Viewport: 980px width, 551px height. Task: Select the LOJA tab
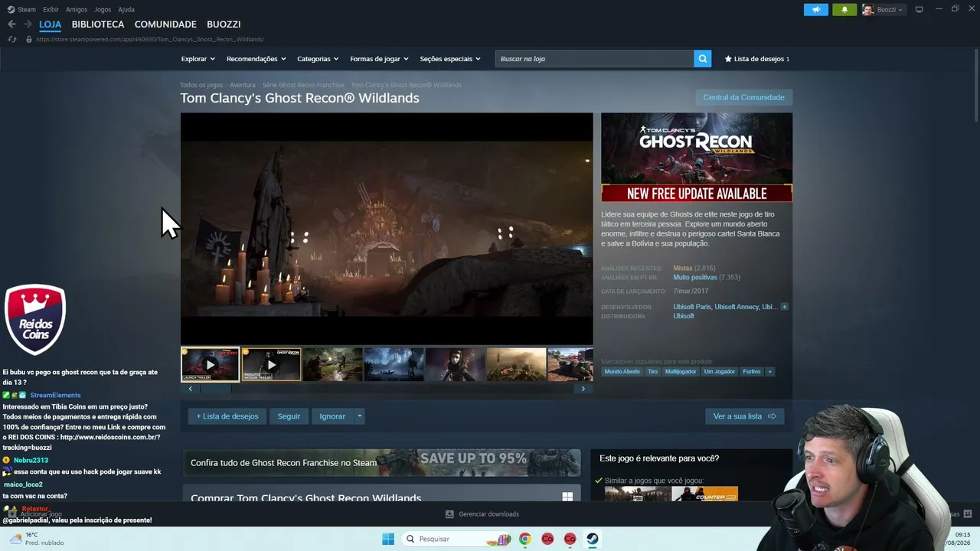50,24
